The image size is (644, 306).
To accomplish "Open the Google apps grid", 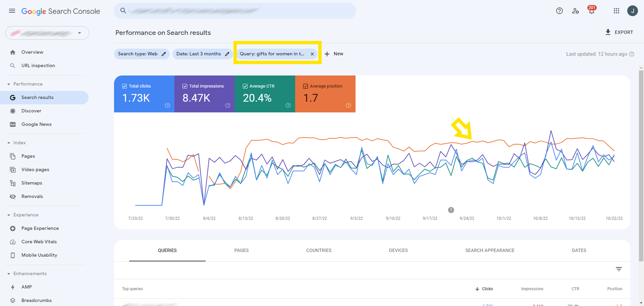I will (616, 11).
